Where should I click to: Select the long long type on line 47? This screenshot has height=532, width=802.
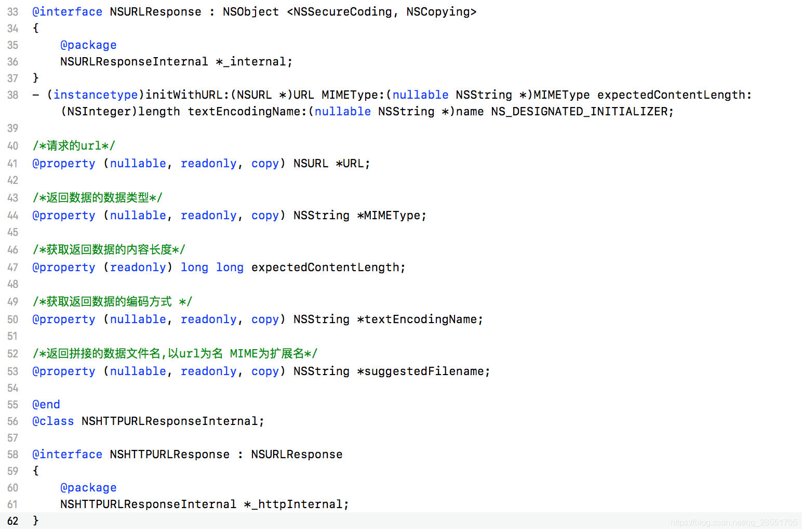tap(212, 267)
